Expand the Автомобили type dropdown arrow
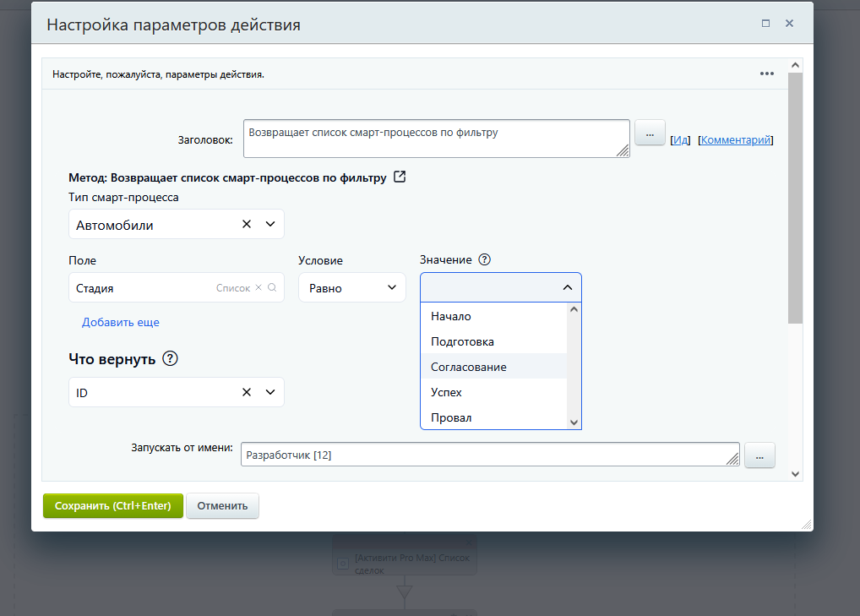This screenshot has width=860, height=616. (270, 225)
